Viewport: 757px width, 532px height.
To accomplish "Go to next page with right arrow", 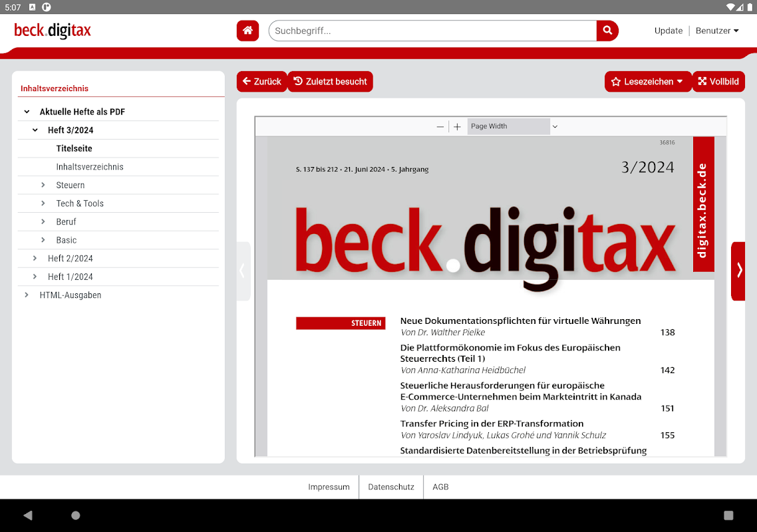I will (738, 271).
